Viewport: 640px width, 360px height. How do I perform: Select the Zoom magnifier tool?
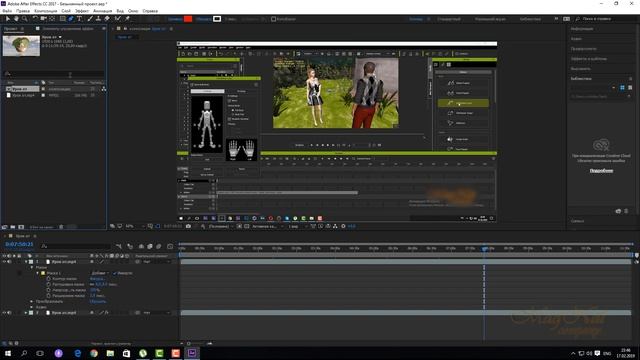[25, 19]
